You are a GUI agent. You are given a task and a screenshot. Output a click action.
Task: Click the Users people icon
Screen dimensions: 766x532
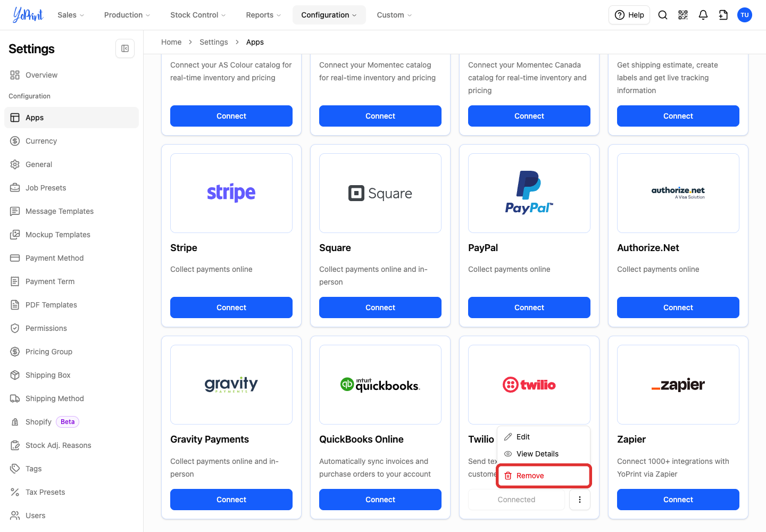point(15,516)
